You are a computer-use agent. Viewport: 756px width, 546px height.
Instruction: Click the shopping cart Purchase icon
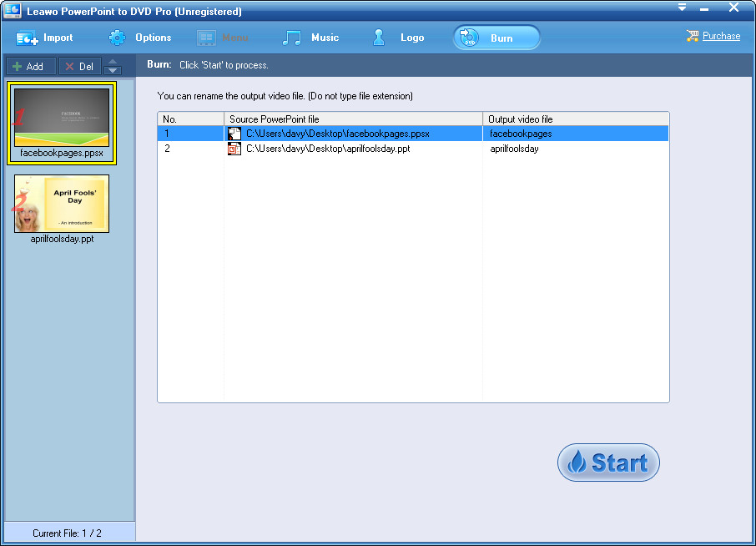[693, 36]
